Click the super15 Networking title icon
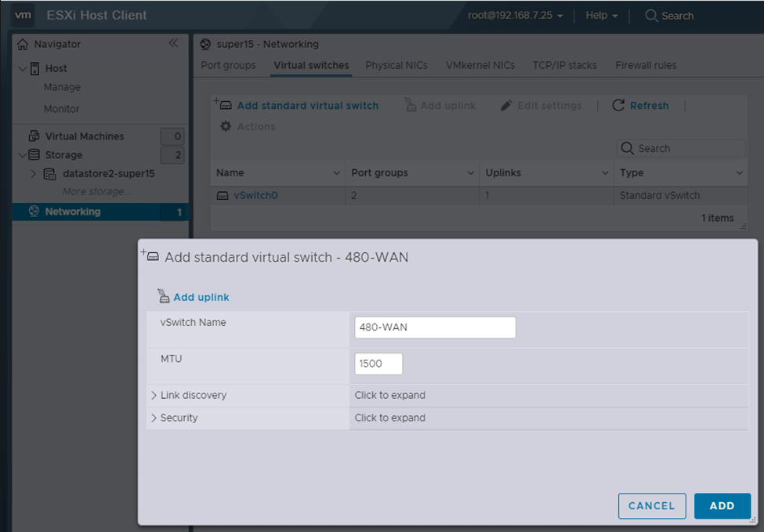The image size is (764, 532). pos(205,45)
